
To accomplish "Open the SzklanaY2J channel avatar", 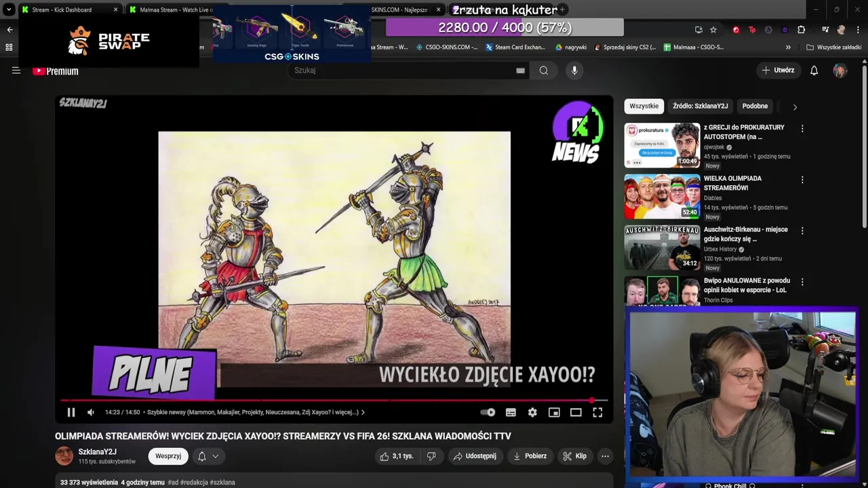I will click(64, 456).
